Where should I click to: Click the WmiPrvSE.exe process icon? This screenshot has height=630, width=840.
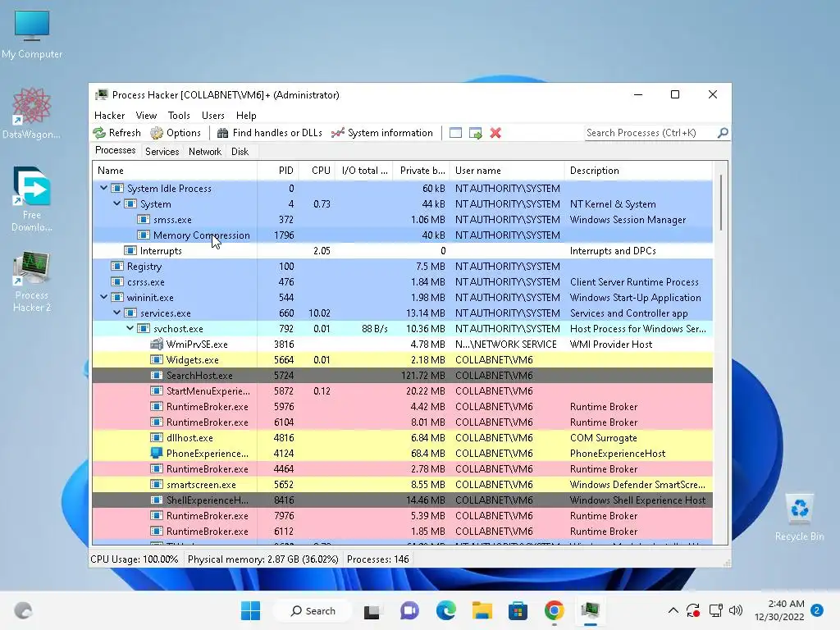[x=157, y=344]
